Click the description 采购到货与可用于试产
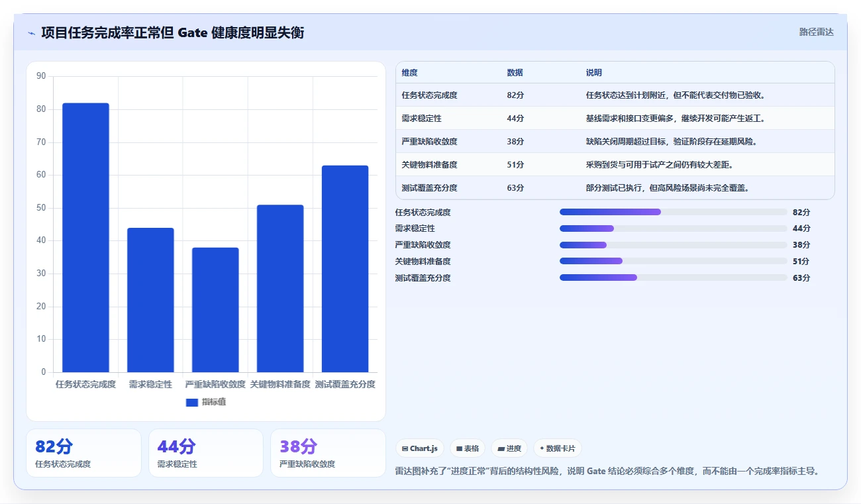Screen dimensions: 861x504 point(660,165)
